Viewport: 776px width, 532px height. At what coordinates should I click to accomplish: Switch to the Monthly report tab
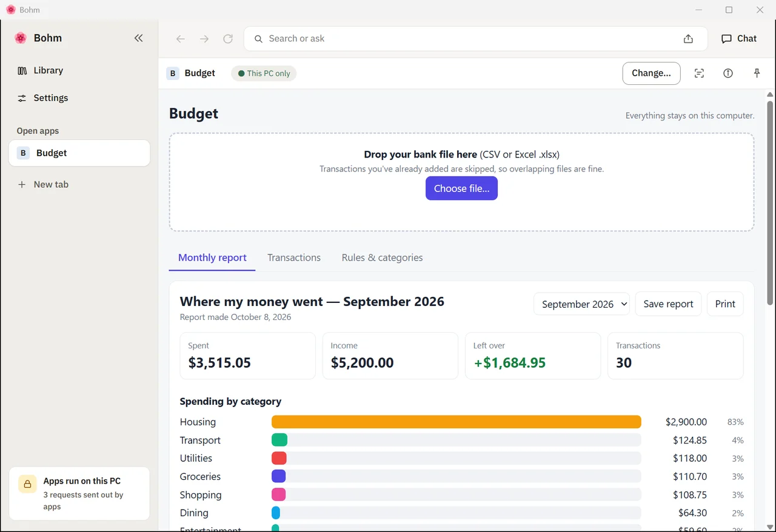coord(212,258)
